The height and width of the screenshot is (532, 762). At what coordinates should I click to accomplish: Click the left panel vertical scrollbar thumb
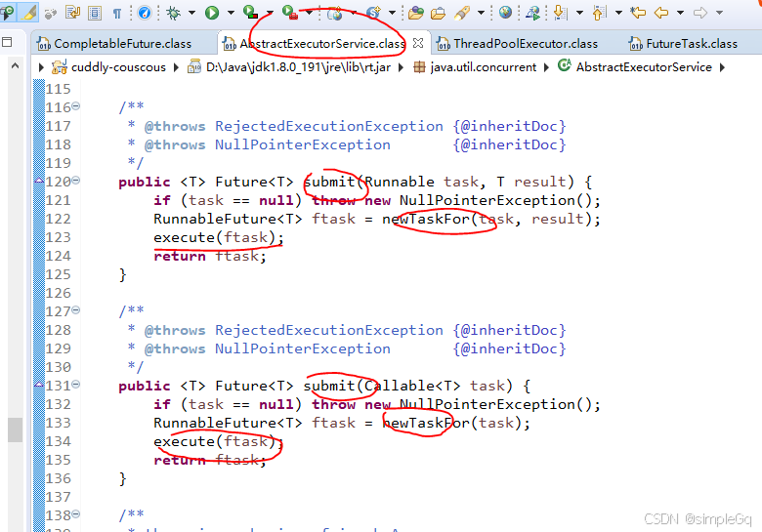coord(15,430)
